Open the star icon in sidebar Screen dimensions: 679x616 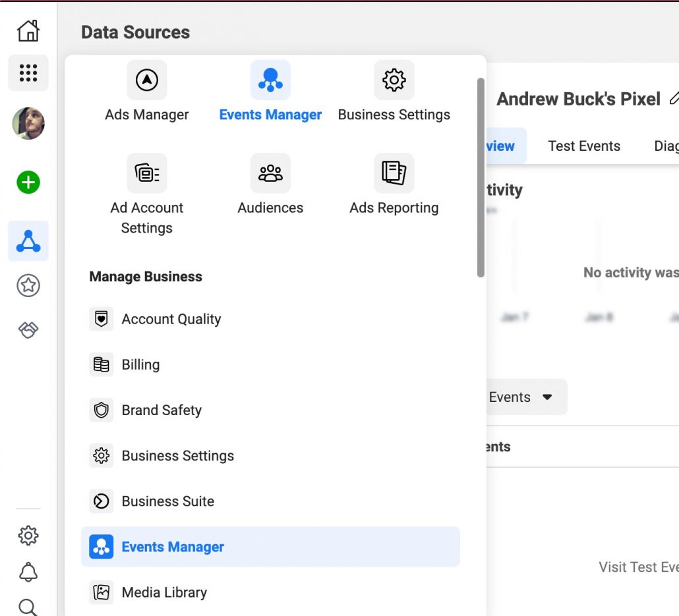pos(28,285)
